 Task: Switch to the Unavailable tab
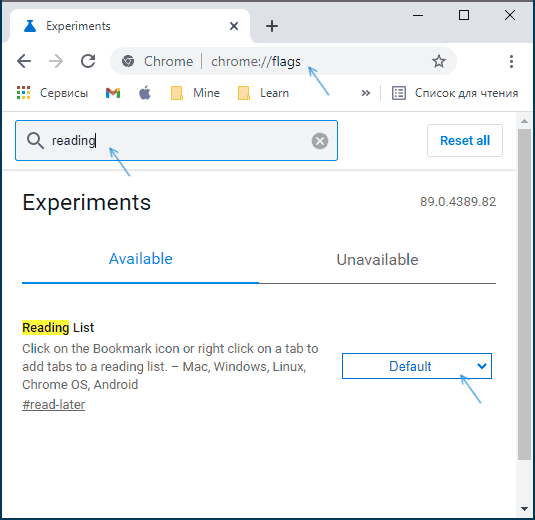(377, 259)
